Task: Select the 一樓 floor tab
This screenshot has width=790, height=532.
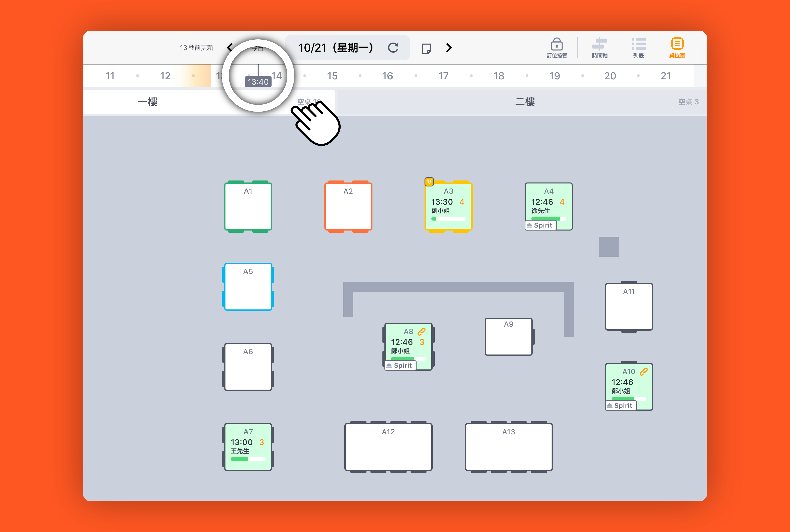Action: [x=148, y=101]
